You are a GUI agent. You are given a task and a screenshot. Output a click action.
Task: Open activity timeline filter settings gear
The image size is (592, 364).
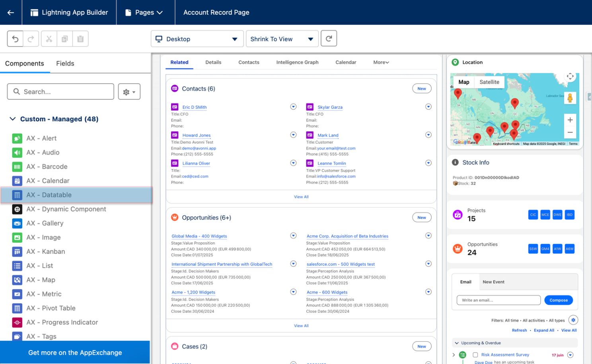pyautogui.click(x=573, y=320)
